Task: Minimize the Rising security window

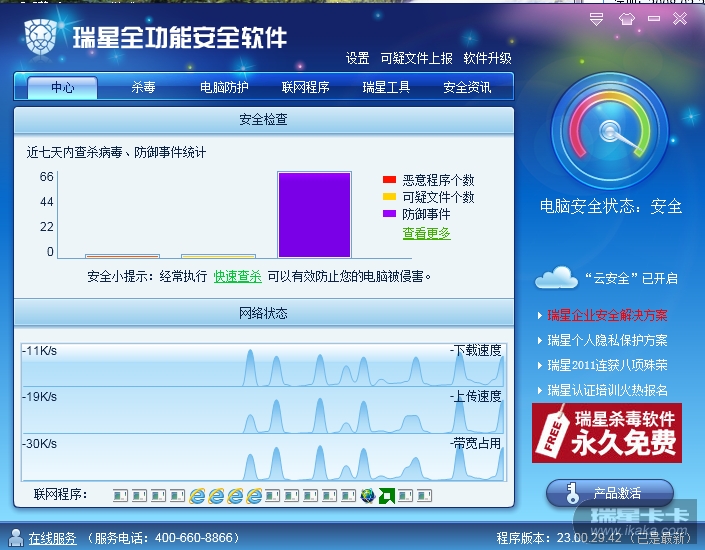Action: [654, 18]
